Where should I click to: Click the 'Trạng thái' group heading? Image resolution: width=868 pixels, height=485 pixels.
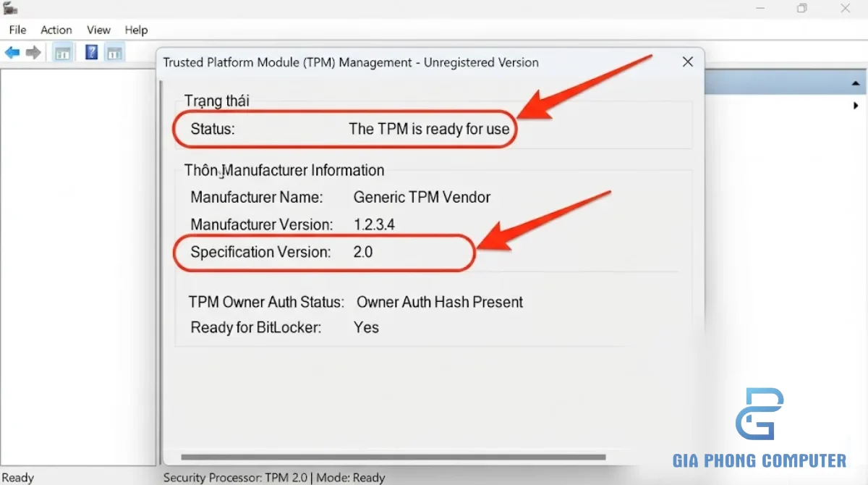(x=216, y=101)
